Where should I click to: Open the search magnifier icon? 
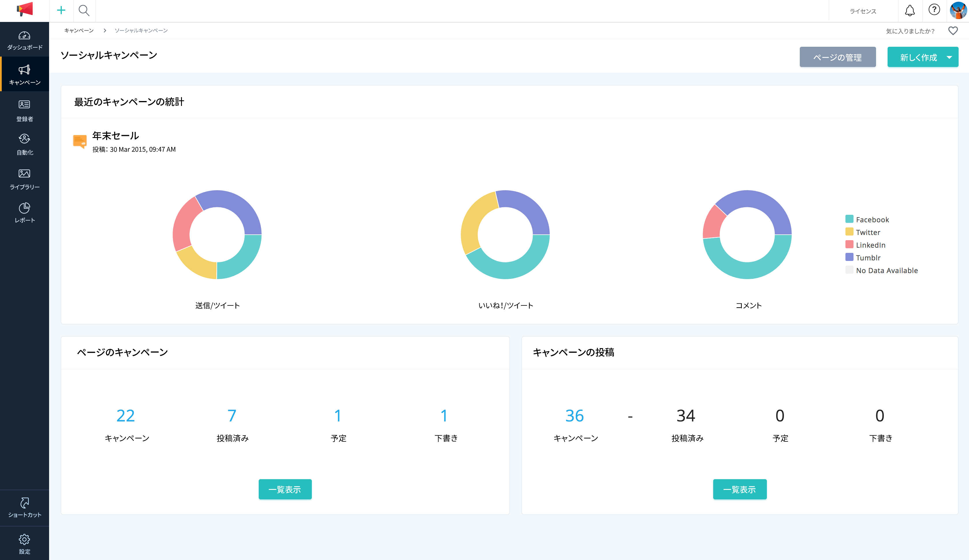click(x=84, y=10)
